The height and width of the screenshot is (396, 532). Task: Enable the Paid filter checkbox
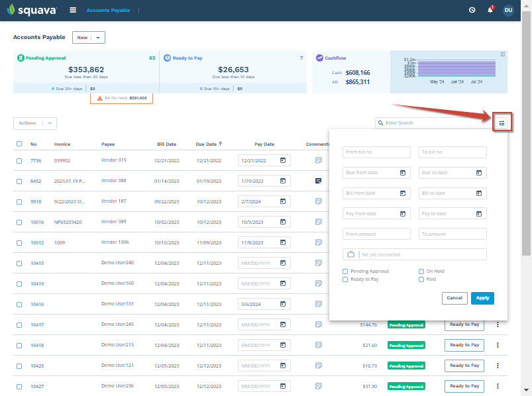[421, 279]
